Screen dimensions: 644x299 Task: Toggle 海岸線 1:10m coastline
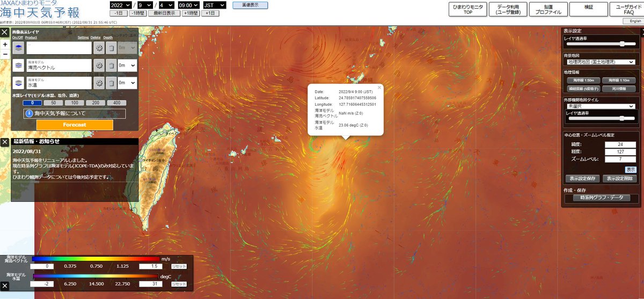coord(619,80)
